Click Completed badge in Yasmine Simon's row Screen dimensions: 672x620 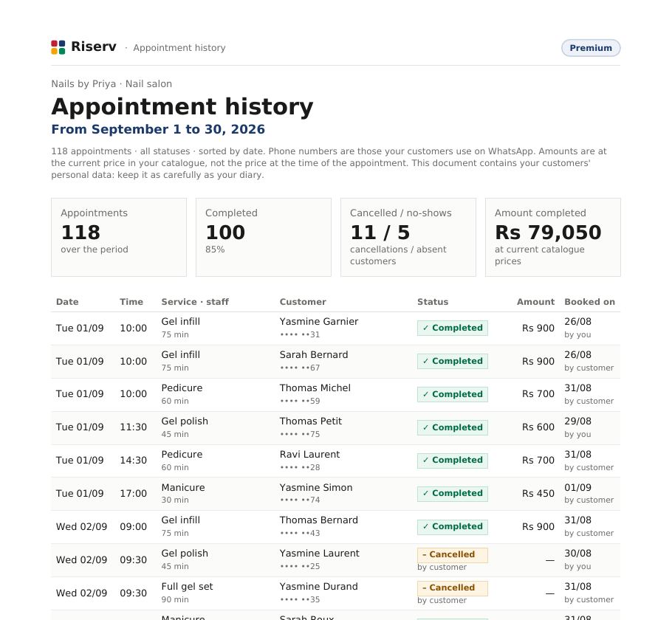453,493
